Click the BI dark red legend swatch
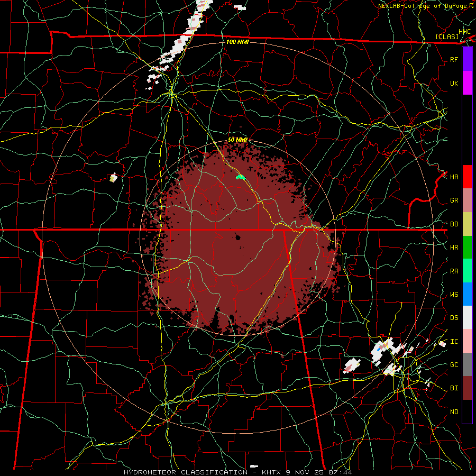The width and height of the screenshot is (476, 476). pos(467,388)
